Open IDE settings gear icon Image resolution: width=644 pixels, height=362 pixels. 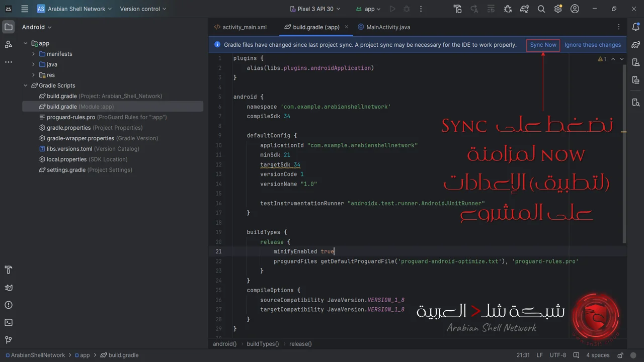(x=558, y=9)
